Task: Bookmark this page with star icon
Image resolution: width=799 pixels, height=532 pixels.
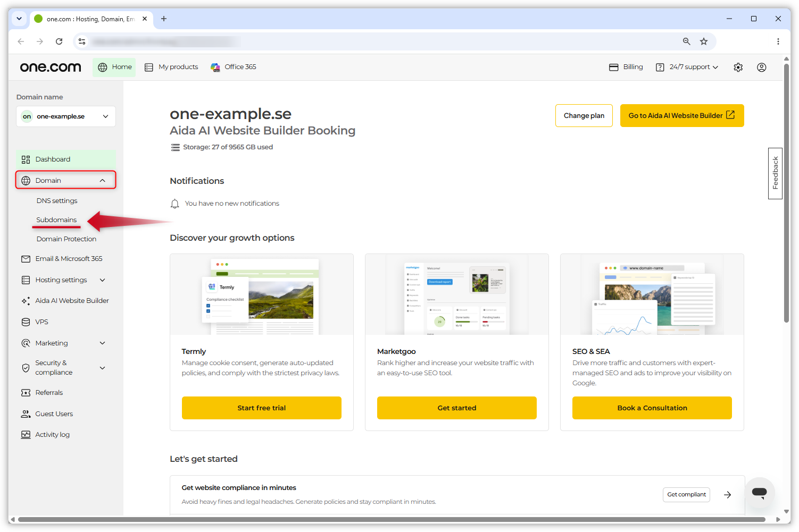Action: tap(704, 41)
